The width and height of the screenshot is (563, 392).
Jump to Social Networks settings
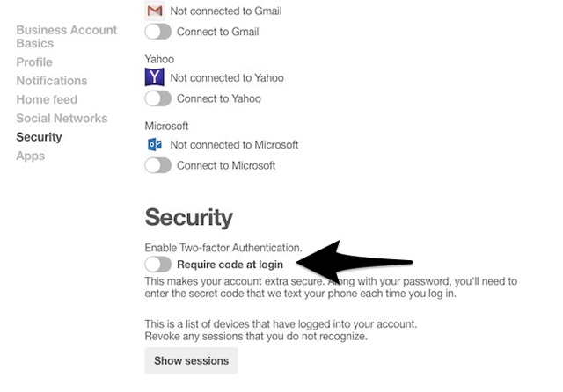pos(62,118)
